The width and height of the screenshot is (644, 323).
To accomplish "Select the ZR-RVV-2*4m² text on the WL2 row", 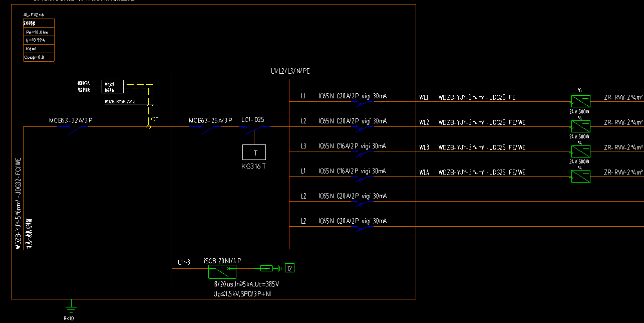I will (x=623, y=122).
